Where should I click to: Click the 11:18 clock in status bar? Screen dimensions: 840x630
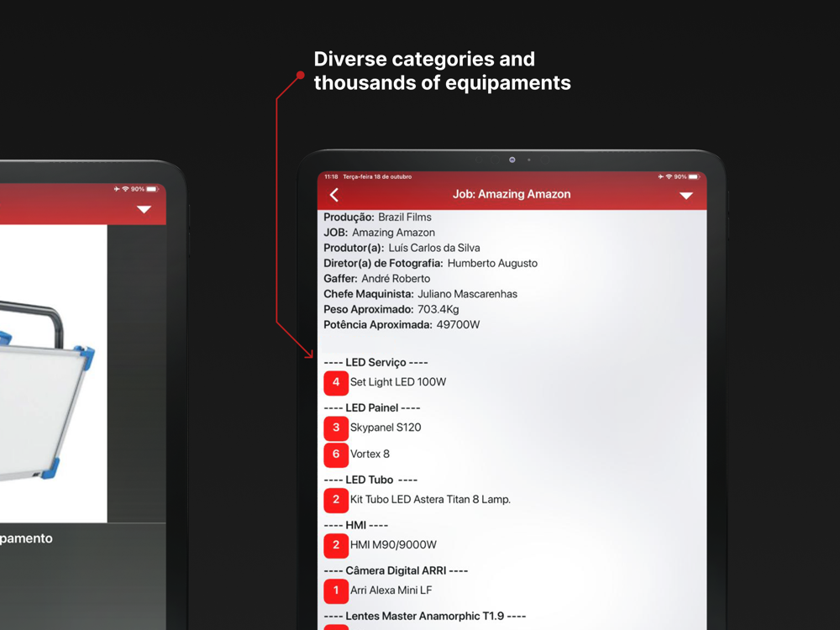(331, 176)
